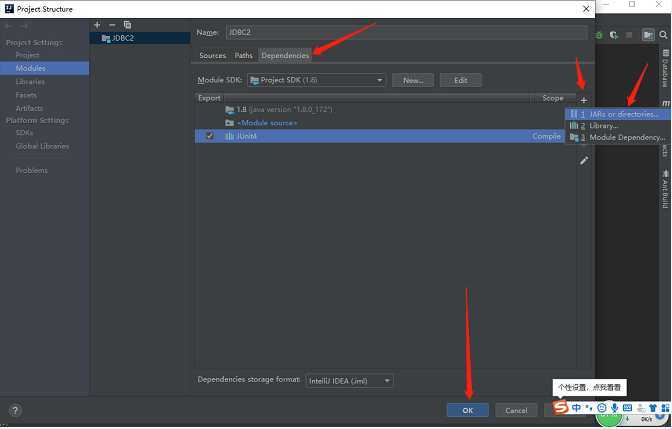The height and width of the screenshot is (429, 672).
Task: Switch to the Sources tab
Action: tap(212, 56)
